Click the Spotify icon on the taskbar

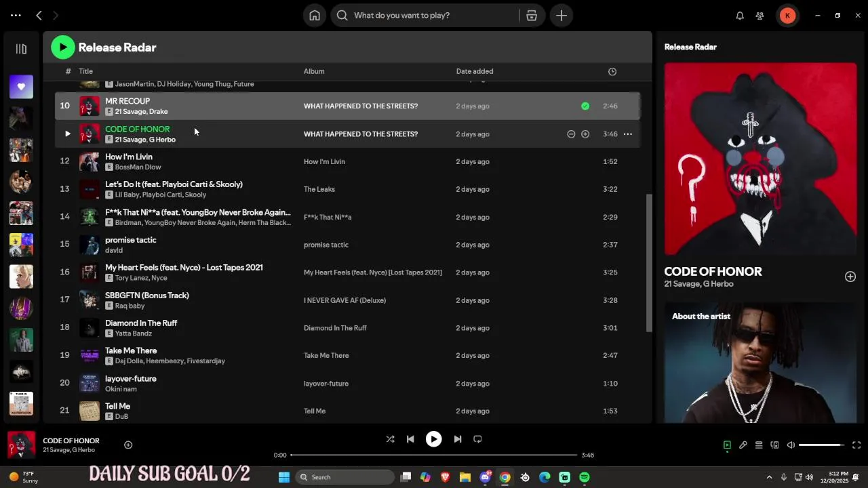coord(585,477)
